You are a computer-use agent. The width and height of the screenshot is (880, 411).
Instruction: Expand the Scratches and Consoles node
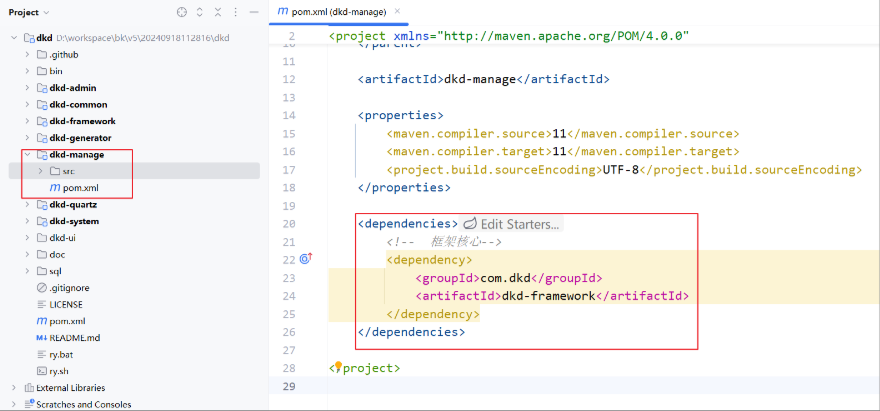pos(13,404)
